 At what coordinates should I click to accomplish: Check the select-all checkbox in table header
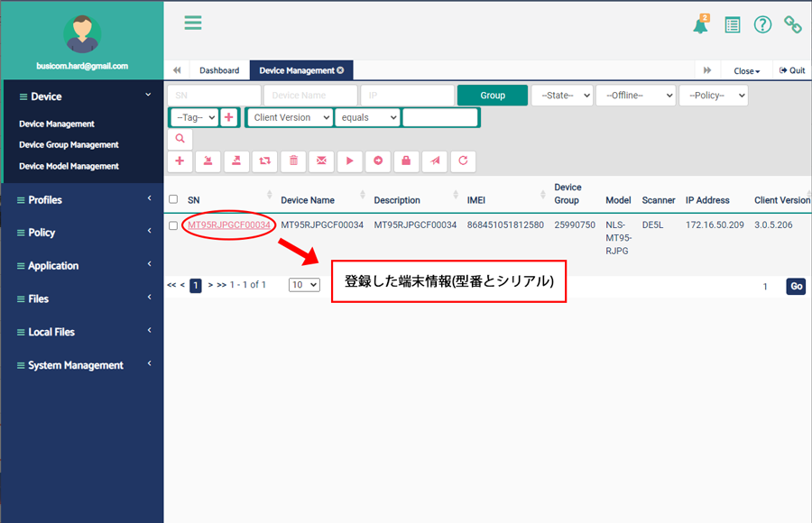173,199
